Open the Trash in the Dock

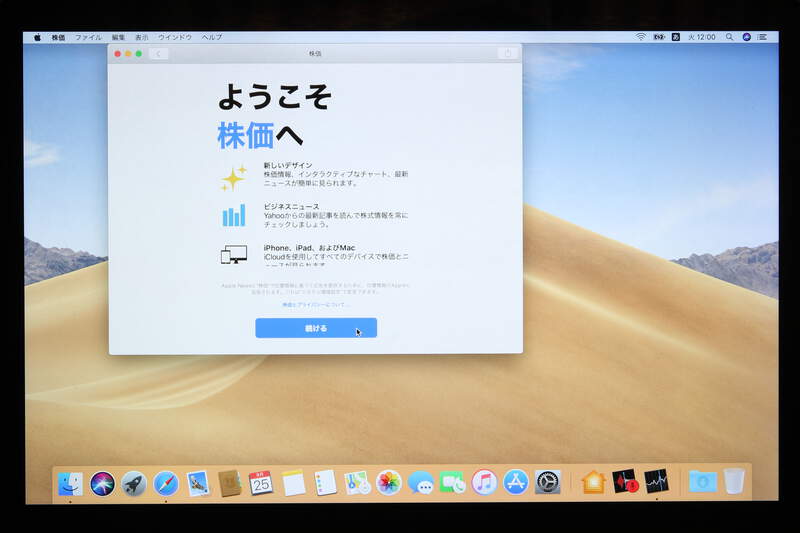[734, 481]
